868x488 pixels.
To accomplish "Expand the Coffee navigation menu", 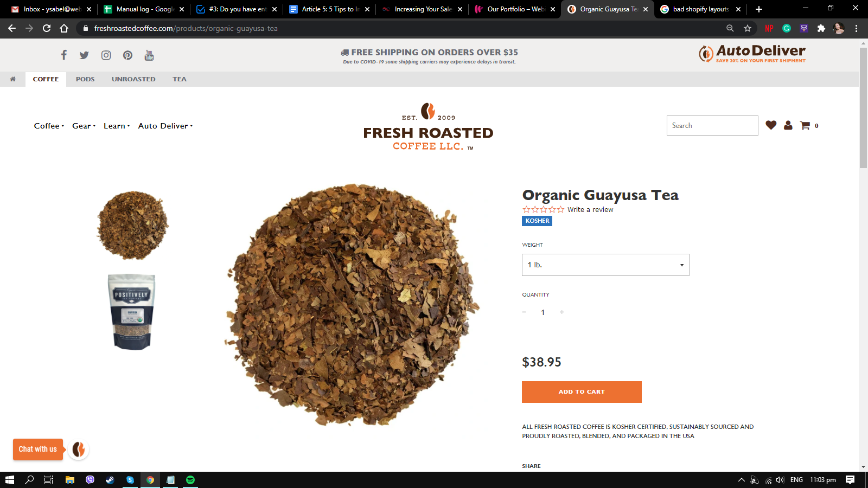I will (49, 126).
